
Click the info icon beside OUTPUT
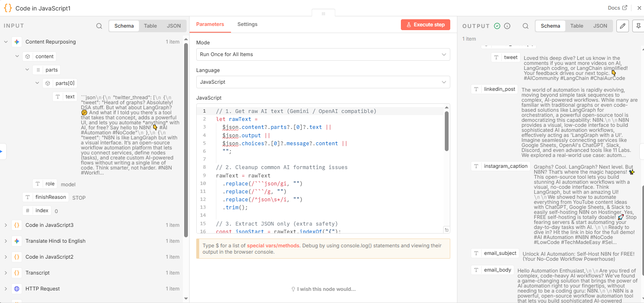point(507,26)
